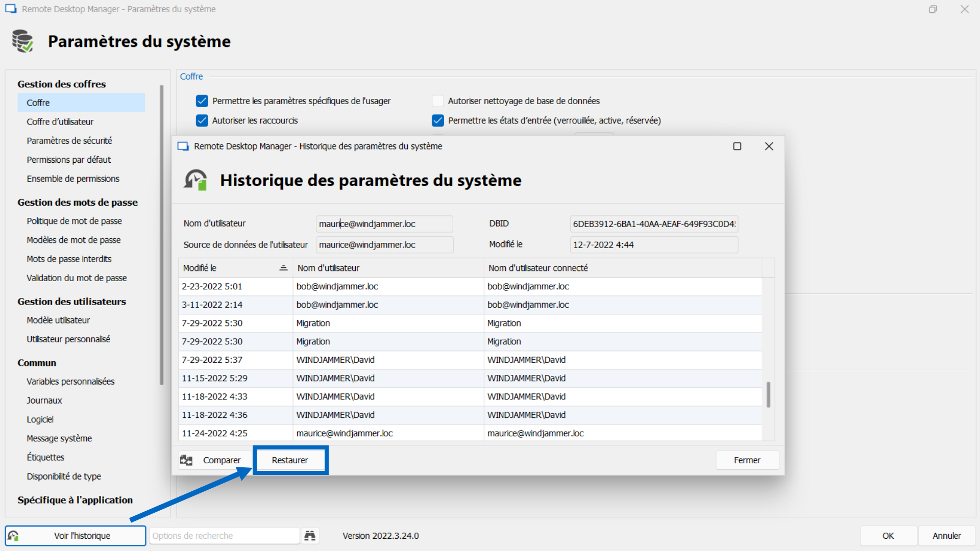This screenshot has width=980, height=551.
Task: Click the system settings database icon in header
Action: [21, 41]
